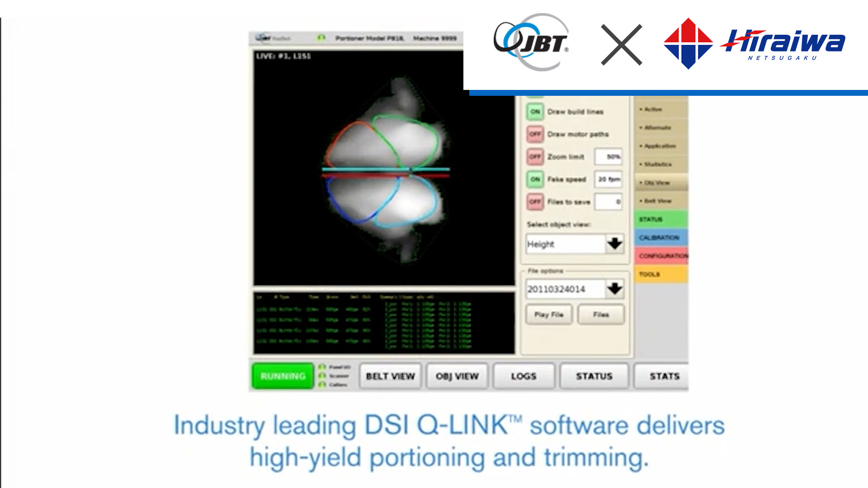This screenshot has height=488, width=868.
Task: Click the Play File button
Action: coord(549,314)
